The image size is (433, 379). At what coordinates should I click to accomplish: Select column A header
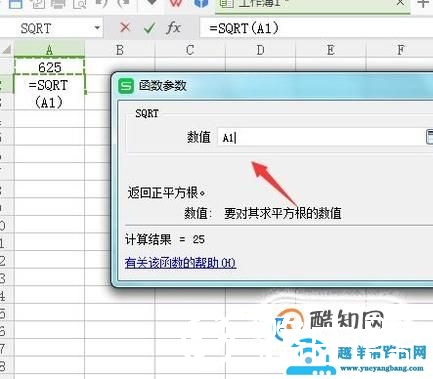coord(49,50)
